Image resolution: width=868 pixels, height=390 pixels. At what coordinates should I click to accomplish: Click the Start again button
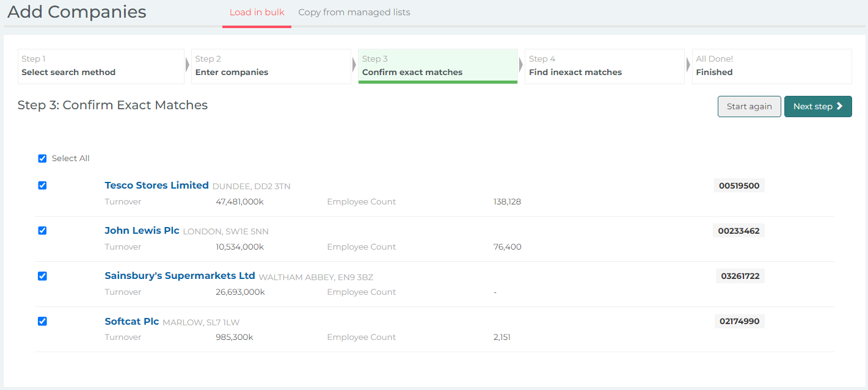click(x=749, y=106)
